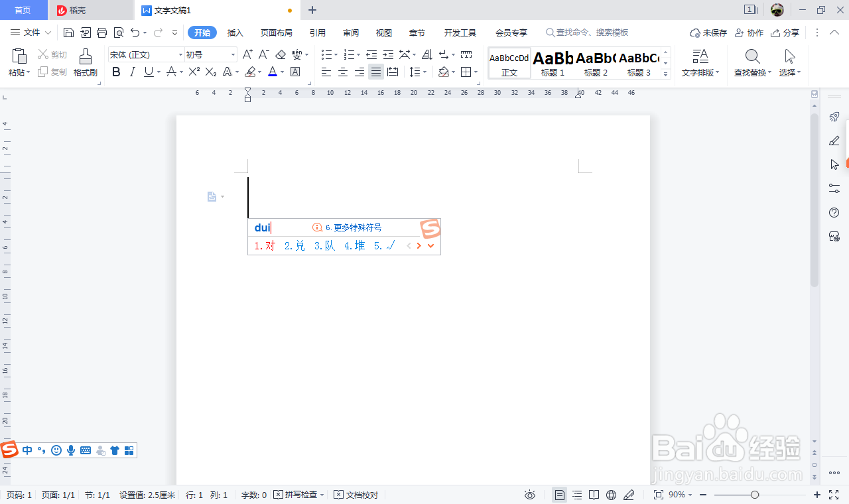Select the 格式刷 format painter tool
This screenshot has height=504, width=849.
(x=85, y=63)
